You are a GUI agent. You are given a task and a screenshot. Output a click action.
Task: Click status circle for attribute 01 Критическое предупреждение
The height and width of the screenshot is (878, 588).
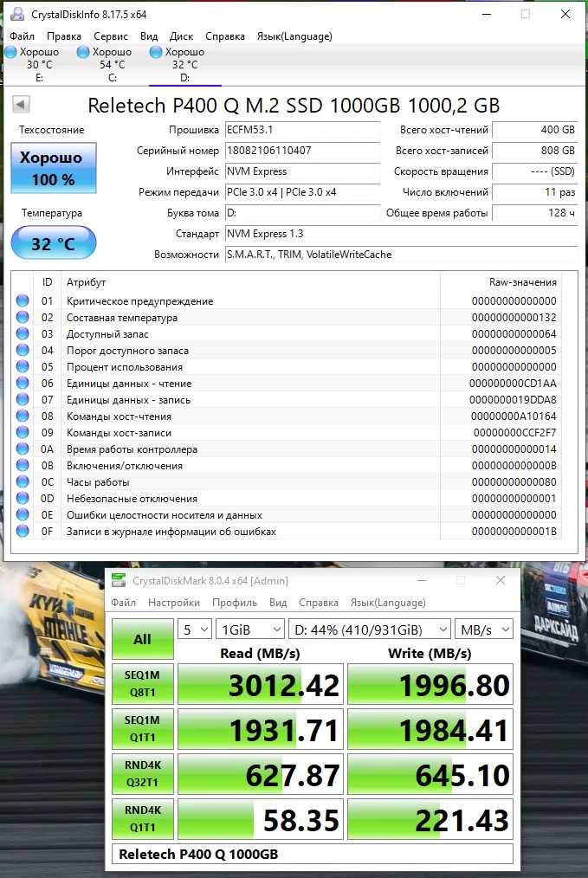coord(23,300)
